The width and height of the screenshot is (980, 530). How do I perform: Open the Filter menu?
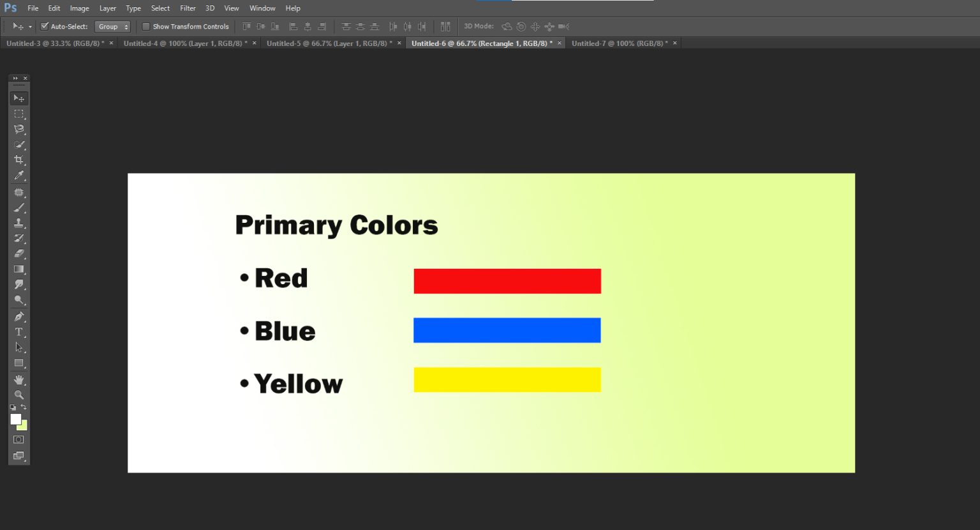tap(188, 8)
